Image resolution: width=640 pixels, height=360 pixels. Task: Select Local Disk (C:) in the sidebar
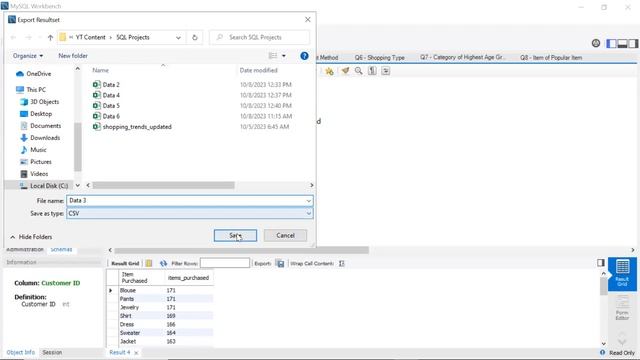[x=44, y=186]
